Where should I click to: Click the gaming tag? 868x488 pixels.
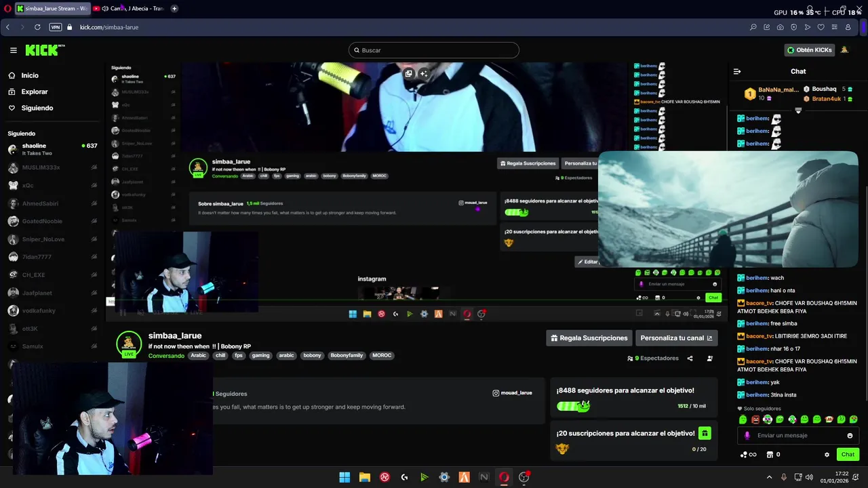[260, 356]
